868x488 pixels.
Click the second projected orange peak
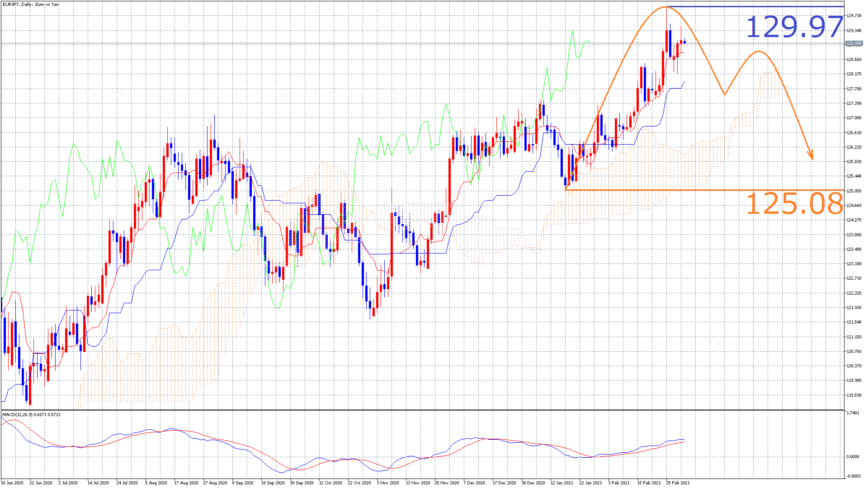(x=759, y=52)
